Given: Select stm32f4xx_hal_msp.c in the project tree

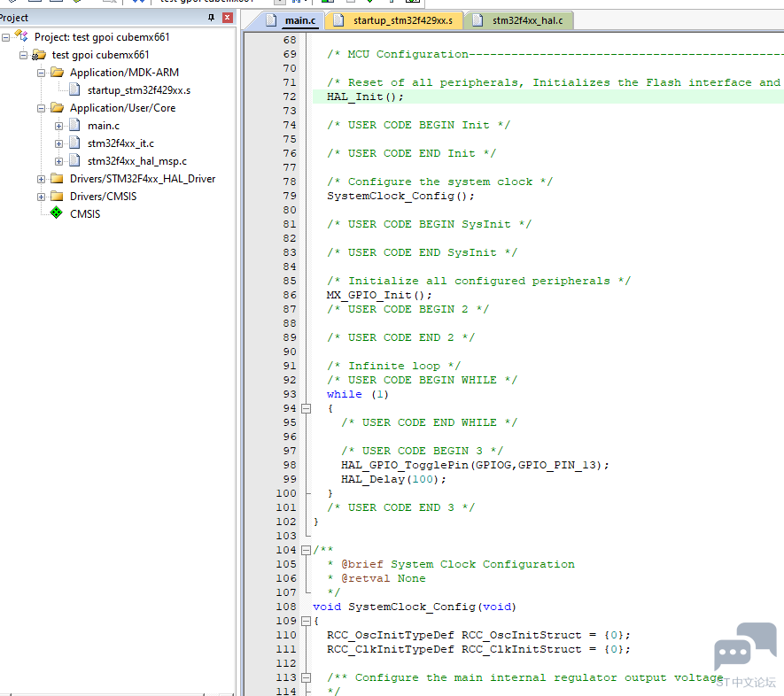Looking at the screenshot, I should pos(137,161).
